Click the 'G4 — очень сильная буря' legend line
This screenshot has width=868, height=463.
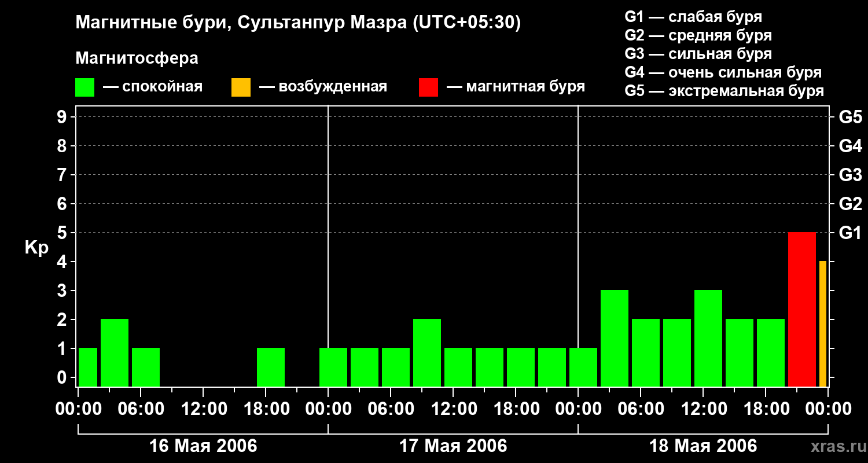point(723,72)
